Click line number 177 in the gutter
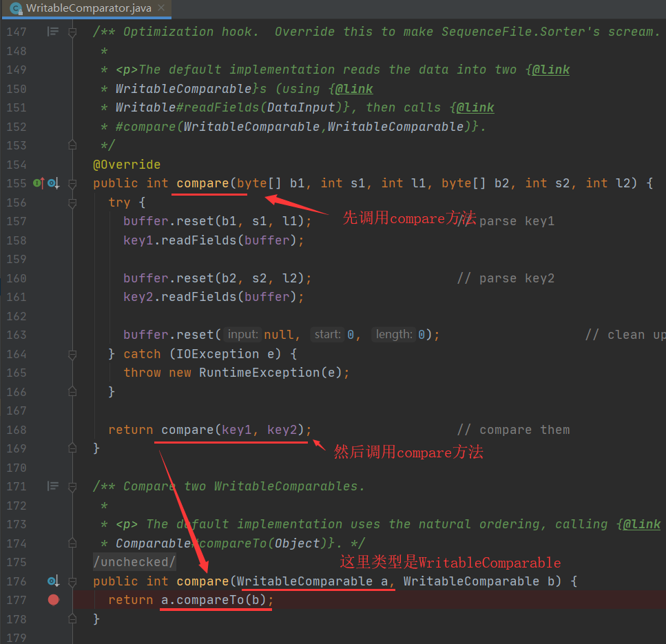This screenshot has width=666, height=644. [x=17, y=600]
